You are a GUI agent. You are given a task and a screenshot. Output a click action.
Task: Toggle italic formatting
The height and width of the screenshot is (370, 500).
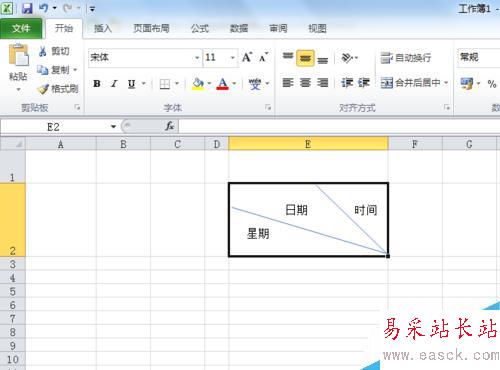(x=114, y=84)
